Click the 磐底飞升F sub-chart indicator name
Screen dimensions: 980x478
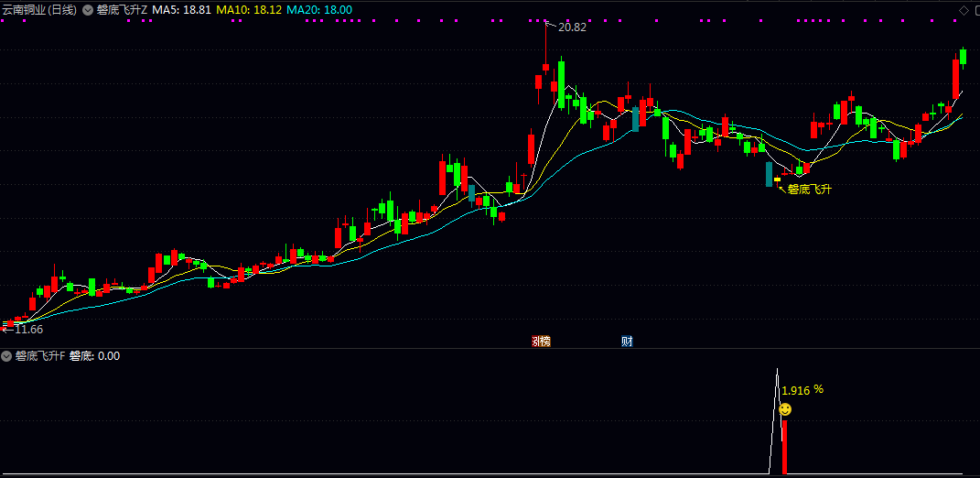40,356
